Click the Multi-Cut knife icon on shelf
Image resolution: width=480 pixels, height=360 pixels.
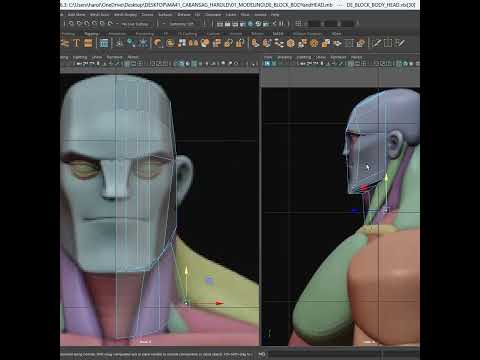[x=376, y=43]
